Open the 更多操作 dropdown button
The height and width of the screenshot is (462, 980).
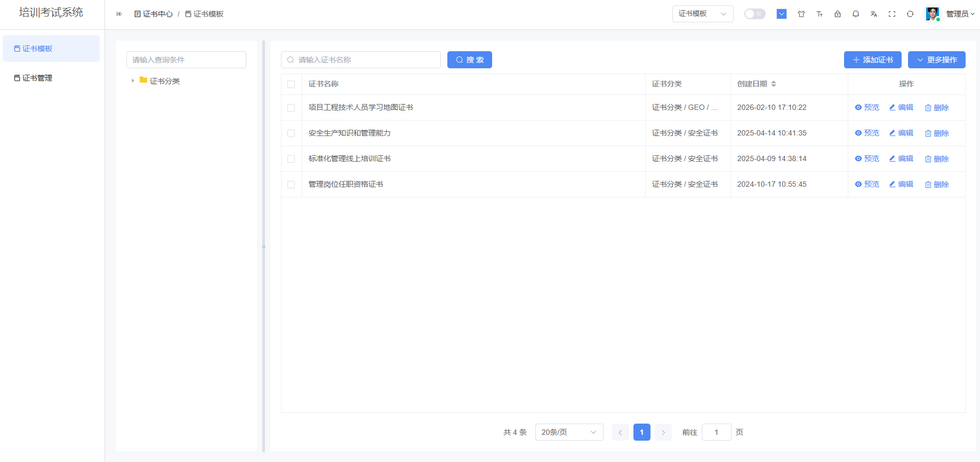[937, 60]
